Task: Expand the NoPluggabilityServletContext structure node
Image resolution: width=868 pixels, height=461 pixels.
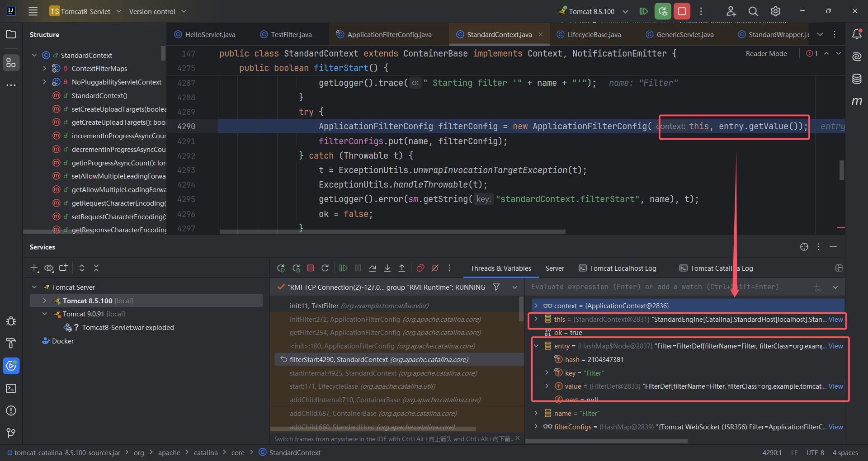Action: pos(44,82)
